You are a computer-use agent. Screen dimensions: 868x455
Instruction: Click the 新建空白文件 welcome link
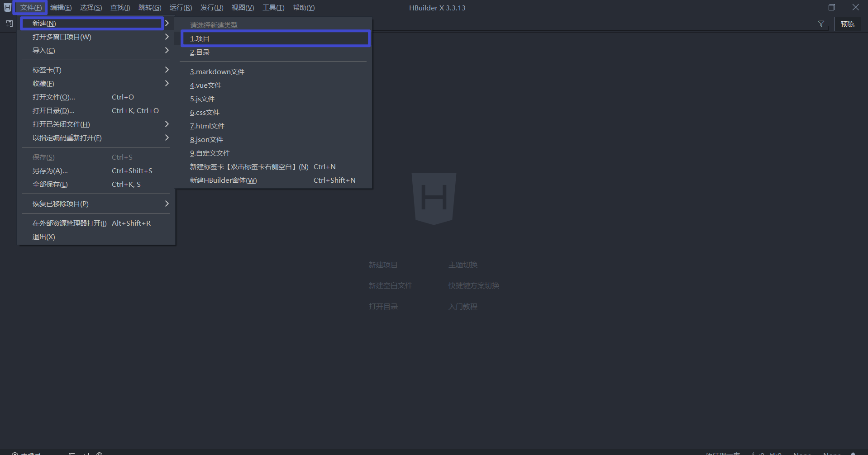coord(390,286)
